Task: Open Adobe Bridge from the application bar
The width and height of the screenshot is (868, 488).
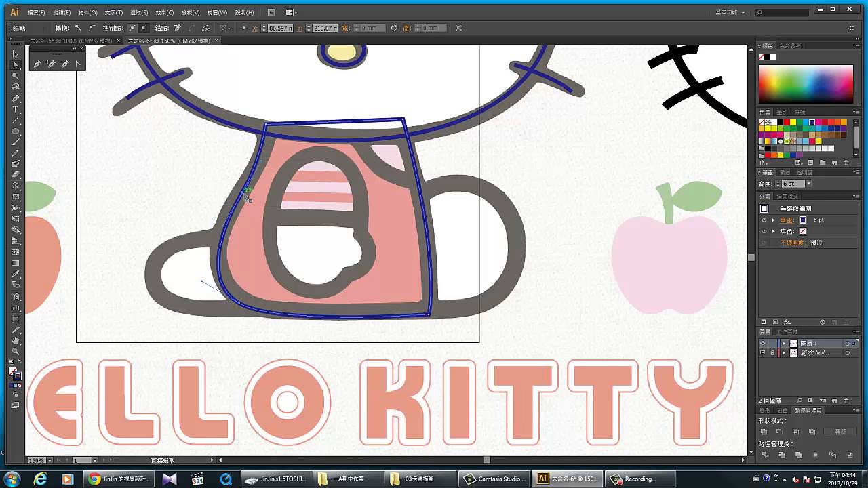Action: (x=271, y=12)
